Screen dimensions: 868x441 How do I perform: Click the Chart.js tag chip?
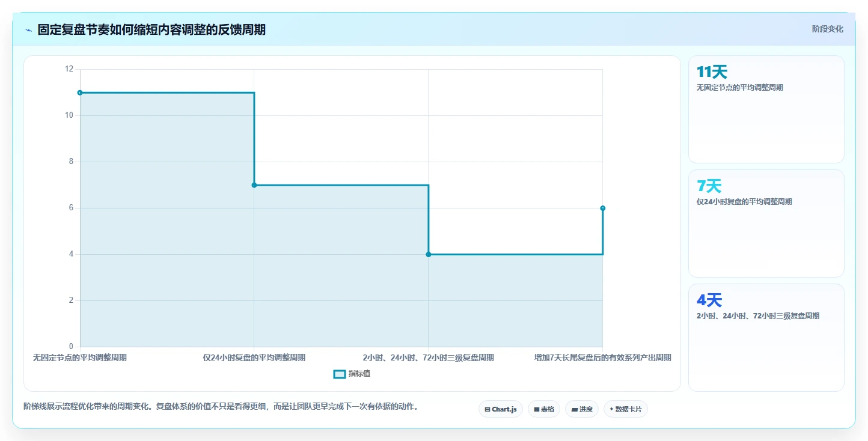(x=501, y=409)
